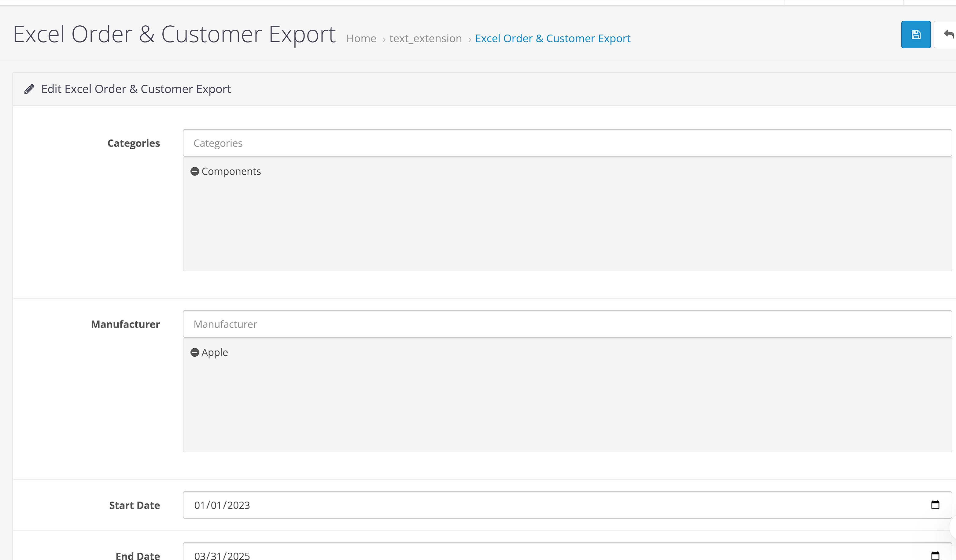956x560 pixels.
Task: Focus the Categories autocomplete field
Action: (x=567, y=143)
